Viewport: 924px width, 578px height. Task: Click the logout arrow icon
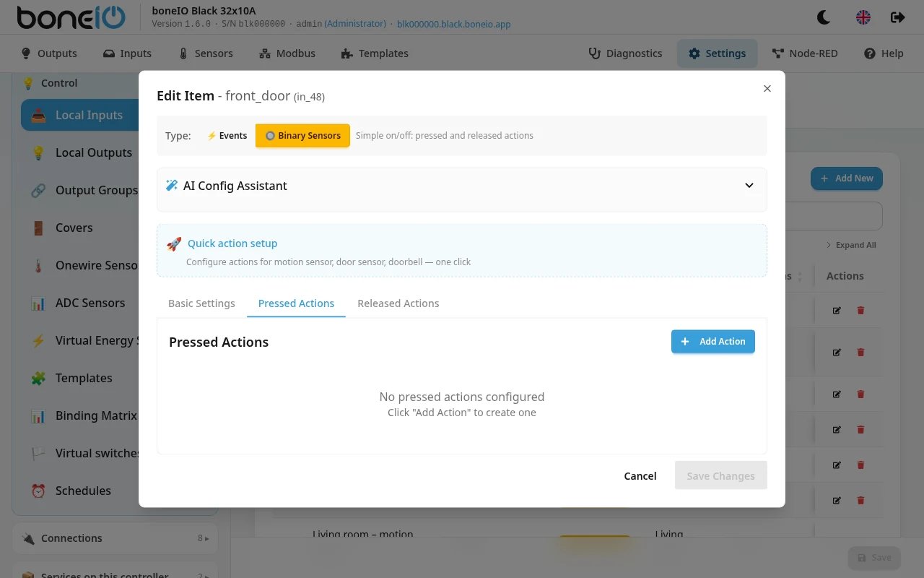pyautogui.click(x=898, y=17)
